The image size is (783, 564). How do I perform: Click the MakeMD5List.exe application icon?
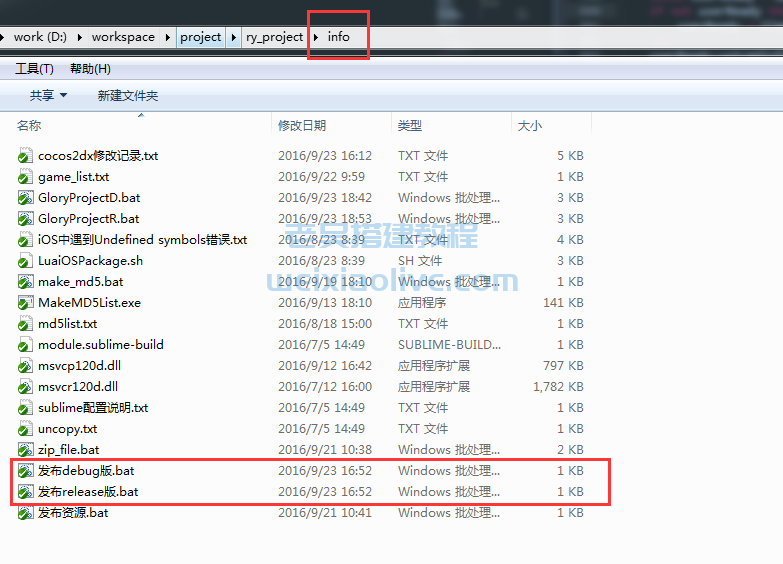point(25,303)
